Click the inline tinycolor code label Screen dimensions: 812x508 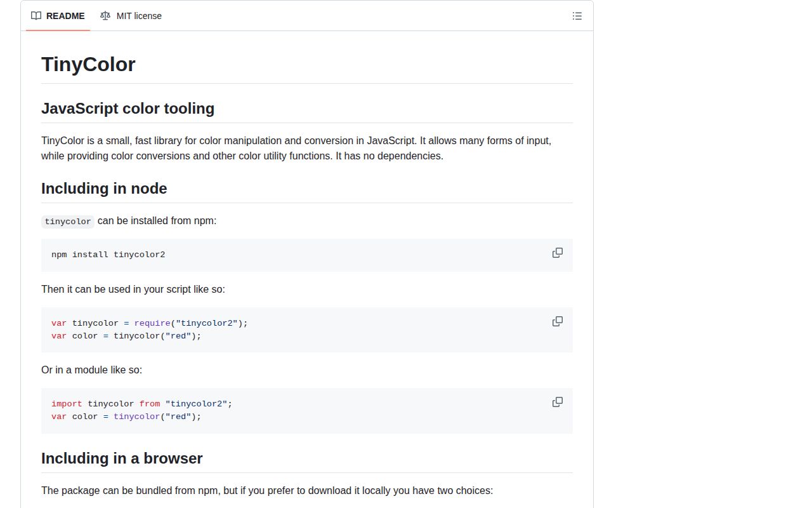pos(68,222)
